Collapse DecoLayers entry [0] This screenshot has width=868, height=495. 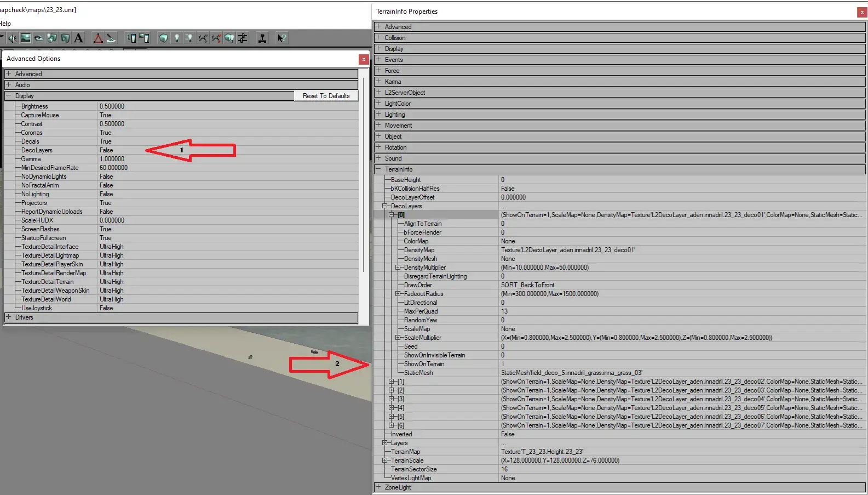[x=392, y=215]
